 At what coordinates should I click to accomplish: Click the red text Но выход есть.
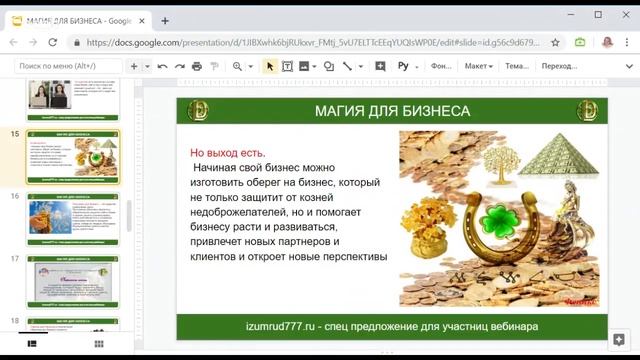(228, 153)
